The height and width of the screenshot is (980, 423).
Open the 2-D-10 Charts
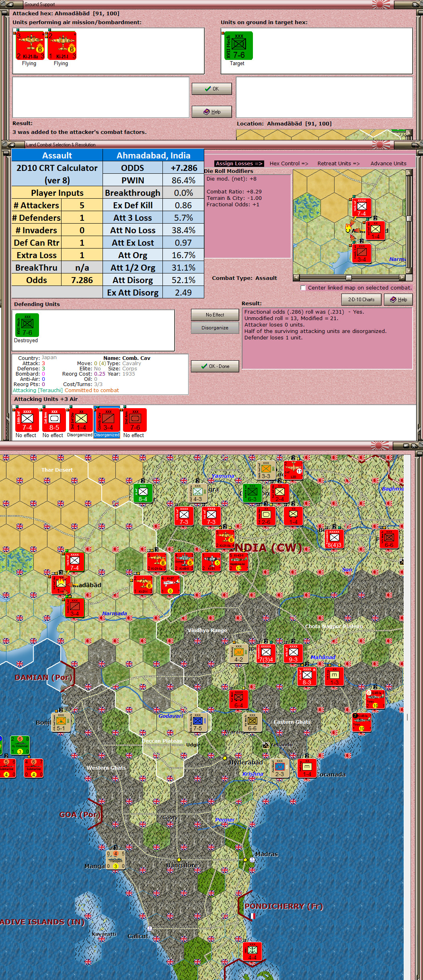pos(361,300)
